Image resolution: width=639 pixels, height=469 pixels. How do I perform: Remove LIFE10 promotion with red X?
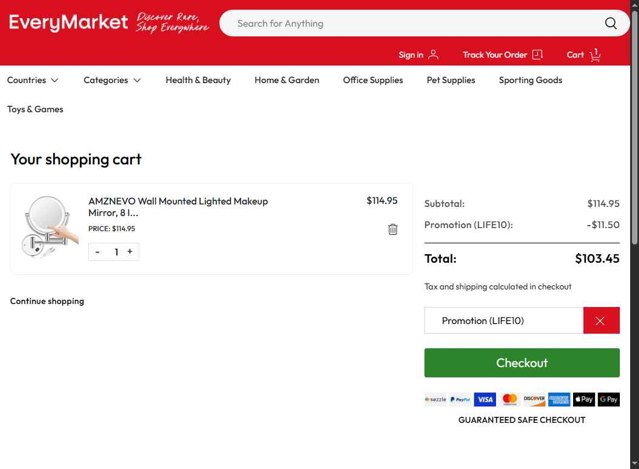(601, 321)
